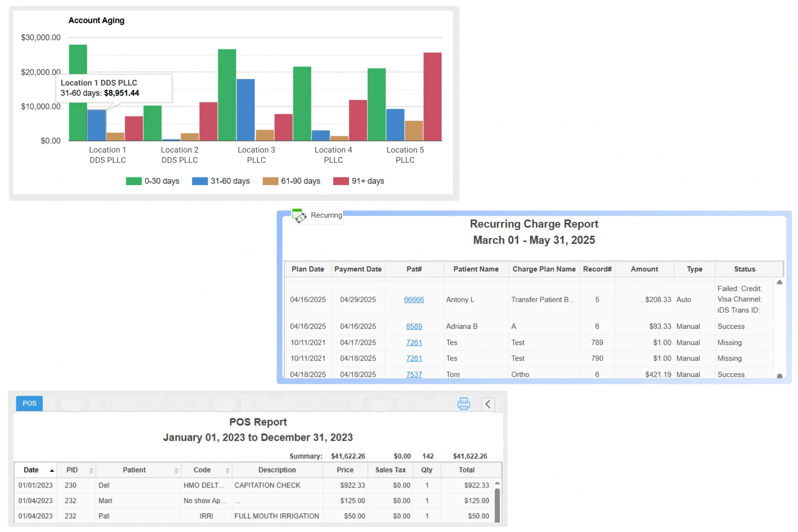Click the back arrow in POS panel

coord(488,404)
